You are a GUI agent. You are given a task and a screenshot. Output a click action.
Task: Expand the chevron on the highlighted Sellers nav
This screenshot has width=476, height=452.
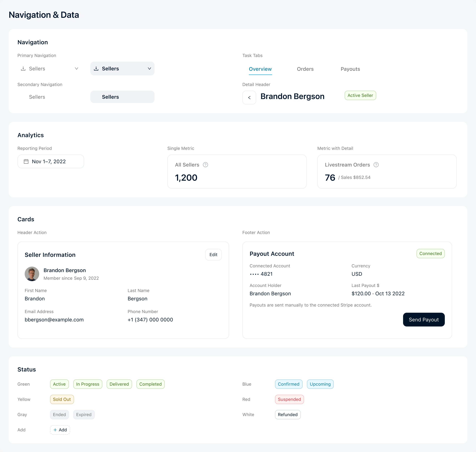[x=149, y=69]
